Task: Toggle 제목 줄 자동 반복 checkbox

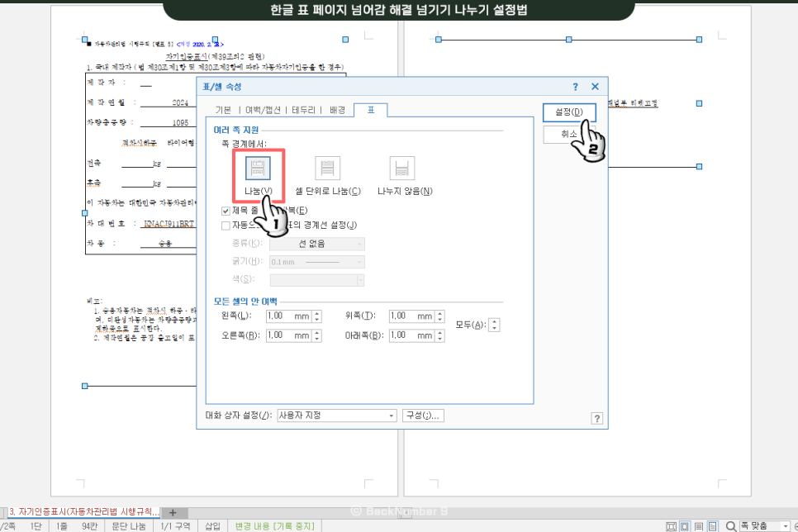Action: pyautogui.click(x=226, y=211)
